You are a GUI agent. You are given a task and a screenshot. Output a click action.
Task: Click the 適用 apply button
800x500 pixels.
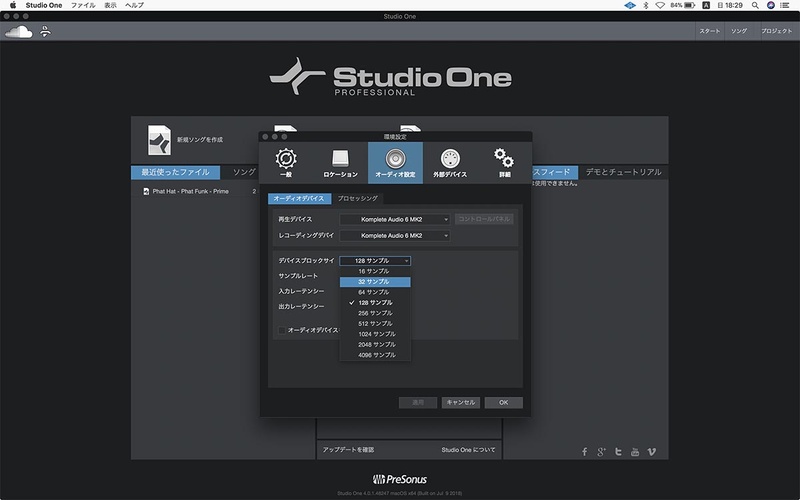click(x=418, y=403)
